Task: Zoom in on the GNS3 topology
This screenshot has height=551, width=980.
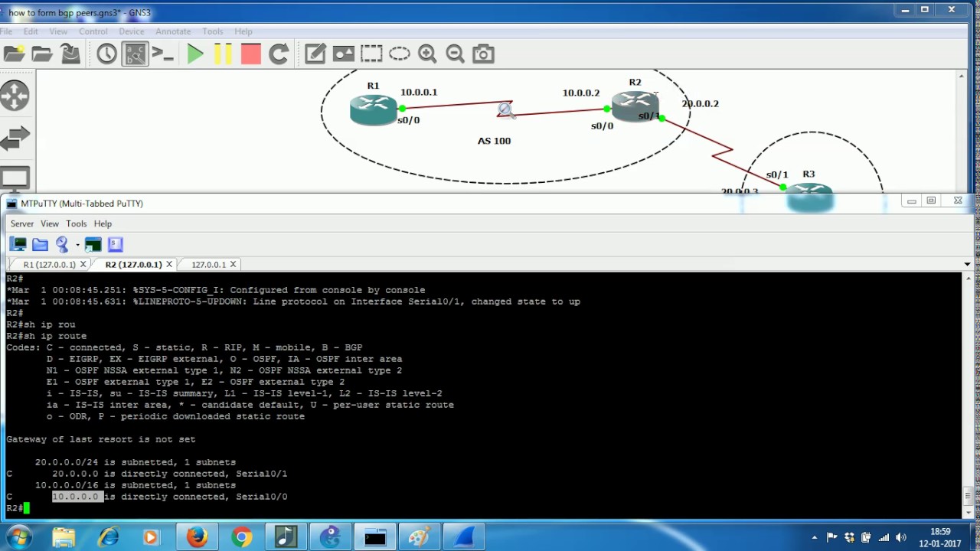Action: [x=427, y=54]
